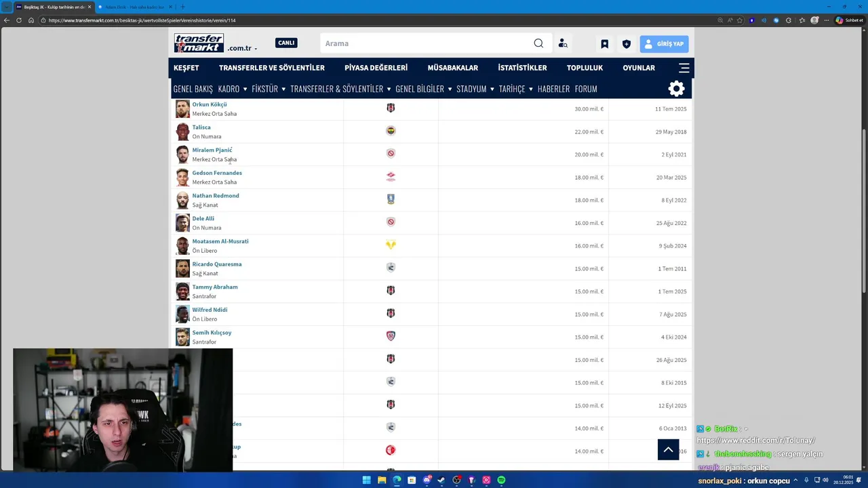Open Miralem Pjanić player link
The width and height of the screenshot is (868, 488).
pos(212,150)
